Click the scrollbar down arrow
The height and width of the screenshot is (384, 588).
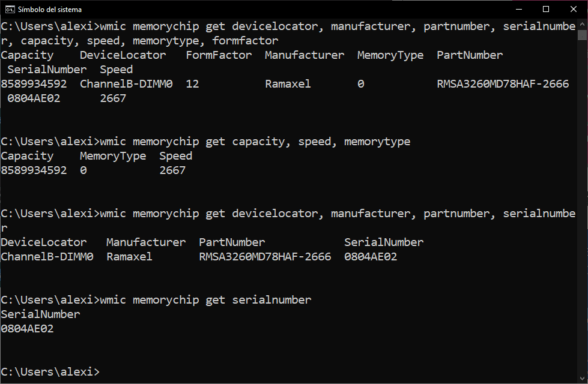point(582,379)
